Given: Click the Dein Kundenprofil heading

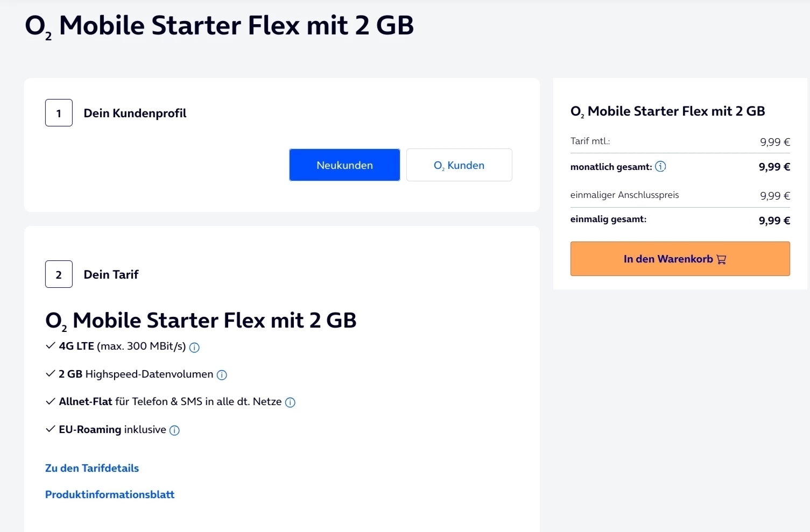Looking at the screenshot, I should coord(135,113).
